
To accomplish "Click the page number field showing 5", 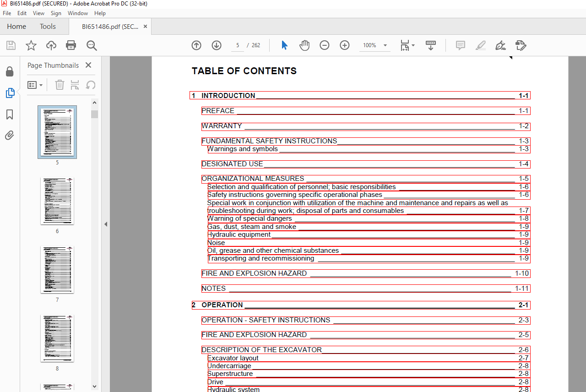I will click(x=238, y=45).
